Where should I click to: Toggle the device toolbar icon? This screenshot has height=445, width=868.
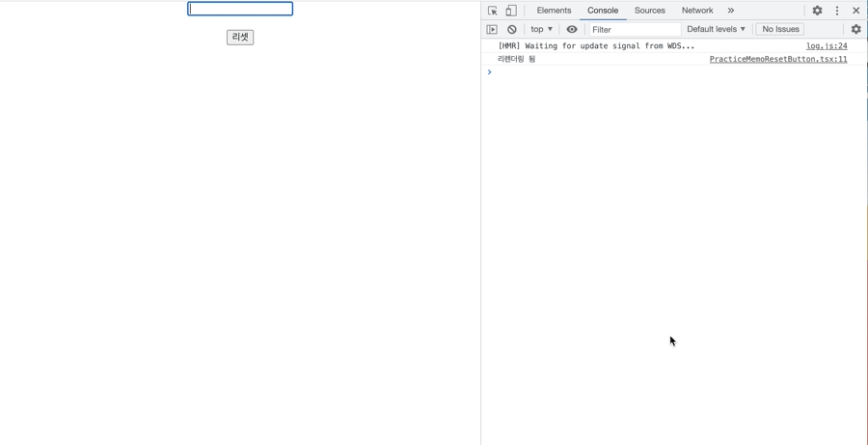tap(511, 11)
